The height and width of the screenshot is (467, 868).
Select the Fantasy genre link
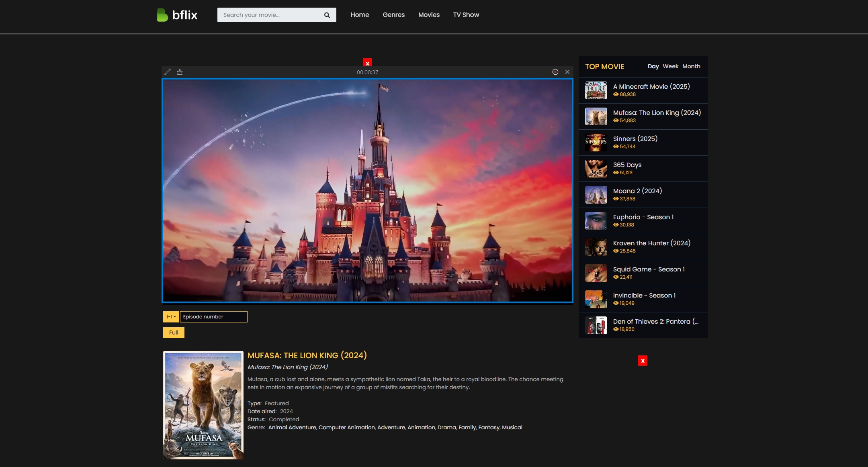[x=489, y=427]
